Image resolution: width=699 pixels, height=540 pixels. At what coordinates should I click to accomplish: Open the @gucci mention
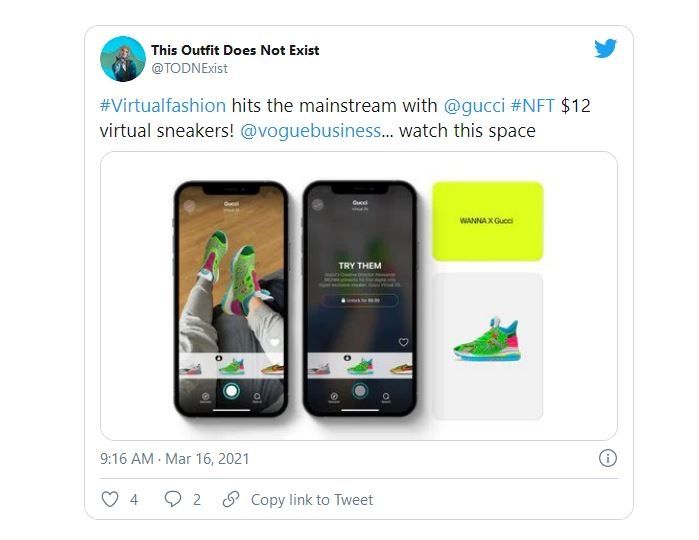click(x=474, y=106)
